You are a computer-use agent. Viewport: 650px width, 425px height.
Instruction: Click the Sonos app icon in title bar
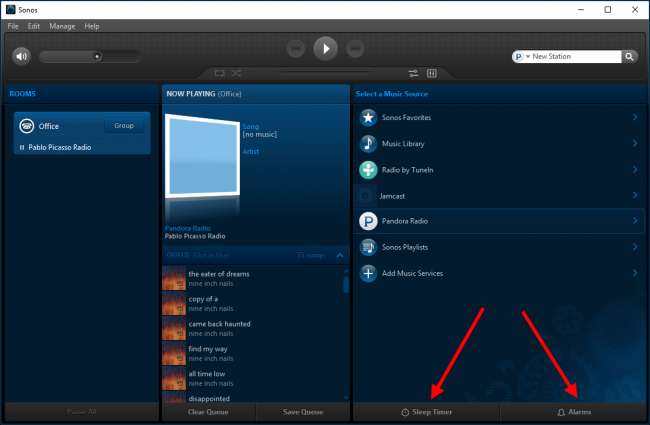(10, 10)
